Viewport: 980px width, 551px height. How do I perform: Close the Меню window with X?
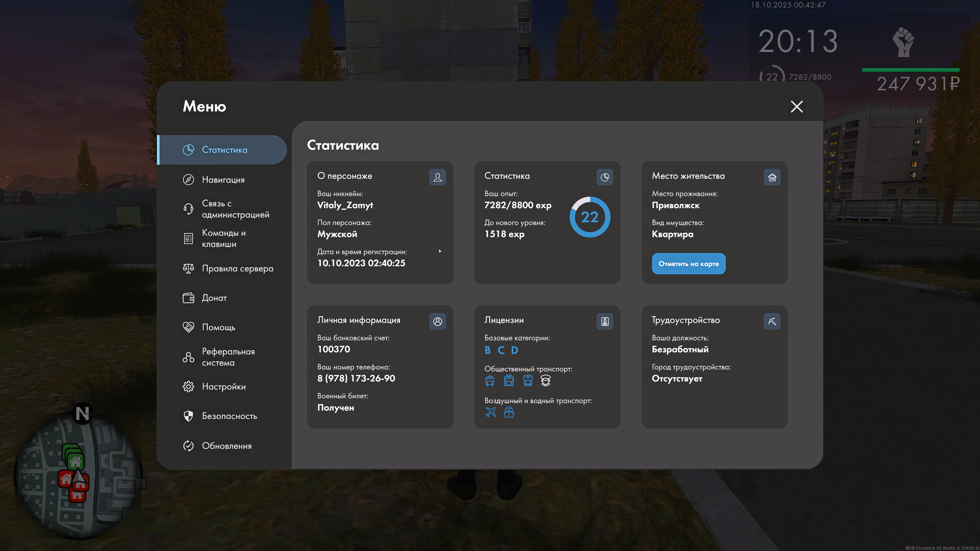tap(797, 106)
